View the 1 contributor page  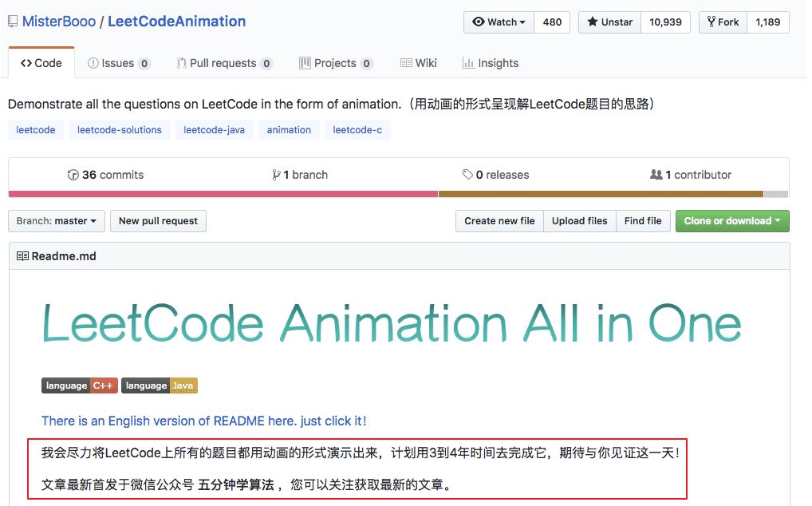(x=691, y=175)
